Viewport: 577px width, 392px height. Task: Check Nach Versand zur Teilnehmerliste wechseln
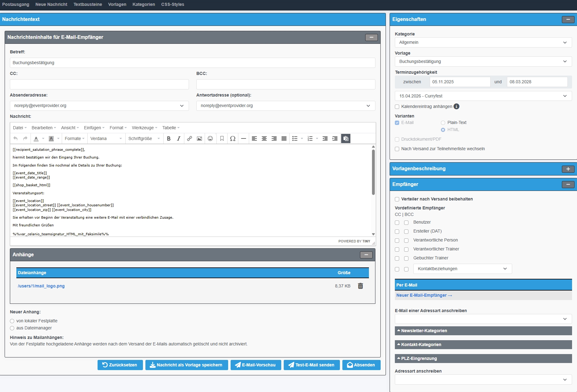point(397,149)
